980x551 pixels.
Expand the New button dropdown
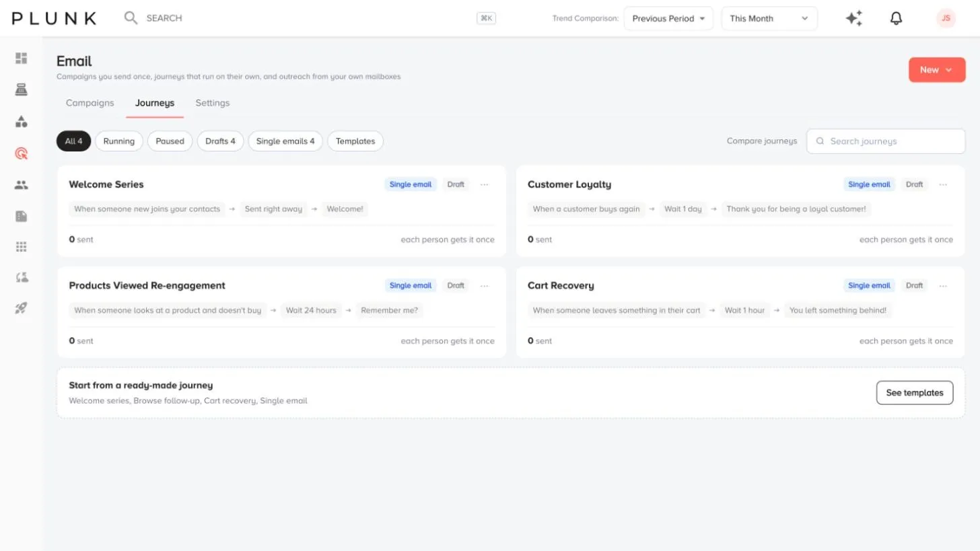[x=937, y=70]
